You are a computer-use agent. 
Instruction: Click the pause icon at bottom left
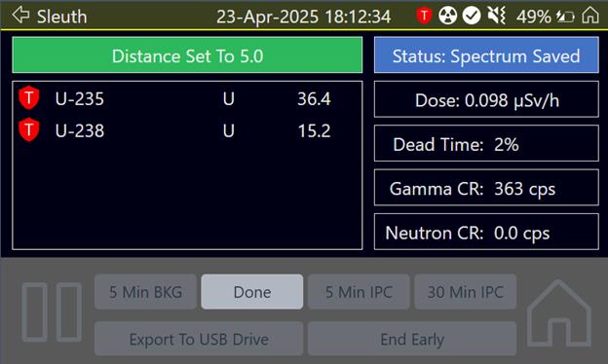(52, 312)
